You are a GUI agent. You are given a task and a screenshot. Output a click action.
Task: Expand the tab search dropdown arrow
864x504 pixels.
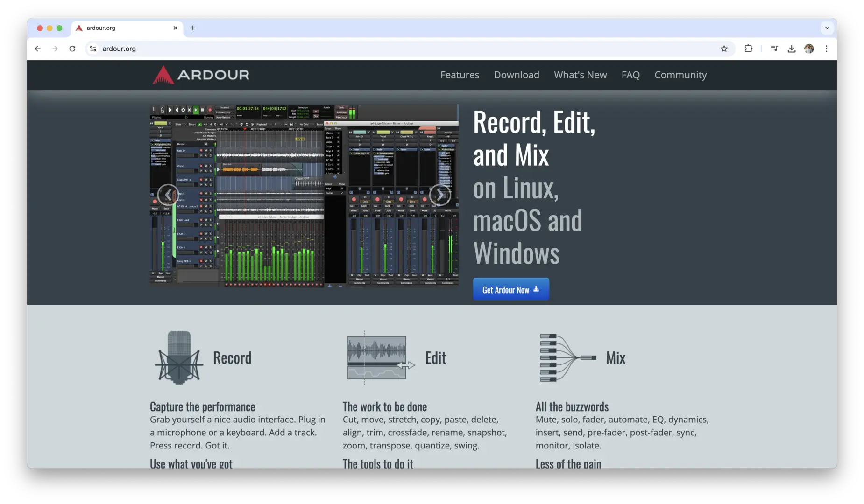tap(827, 28)
